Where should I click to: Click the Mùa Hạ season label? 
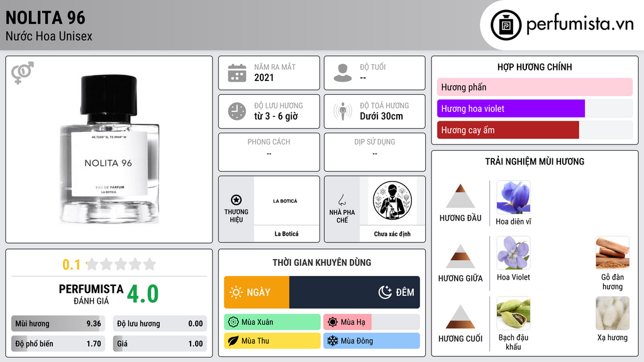[x=353, y=322]
